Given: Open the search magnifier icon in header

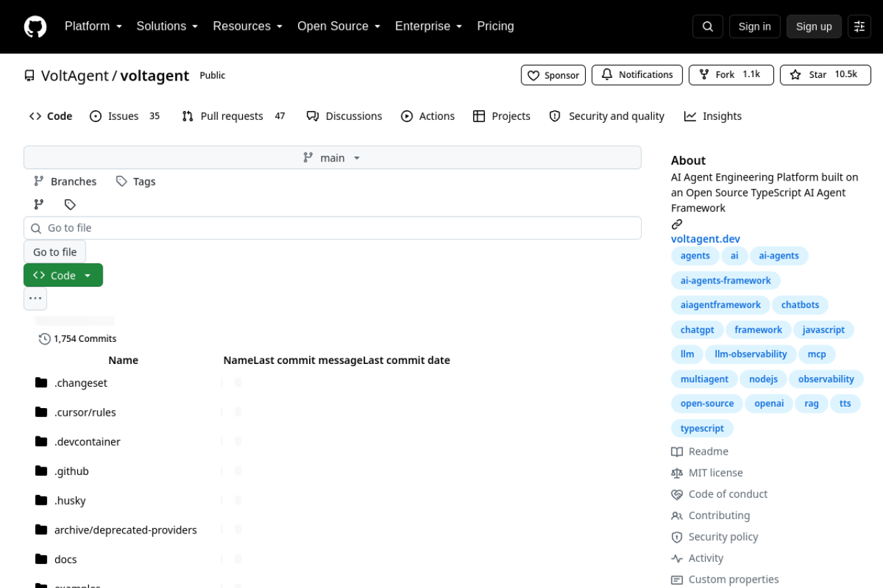Looking at the screenshot, I should (x=708, y=26).
